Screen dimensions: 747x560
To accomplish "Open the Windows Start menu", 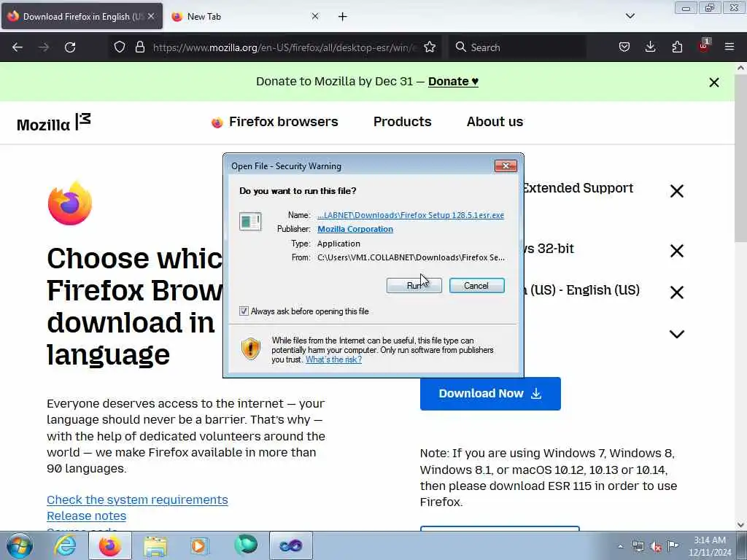I will point(20,545).
